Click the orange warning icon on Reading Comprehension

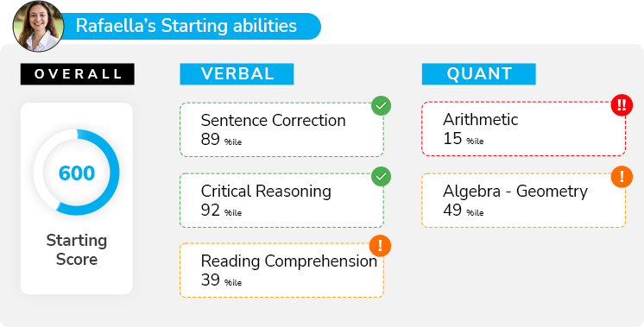click(x=380, y=246)
